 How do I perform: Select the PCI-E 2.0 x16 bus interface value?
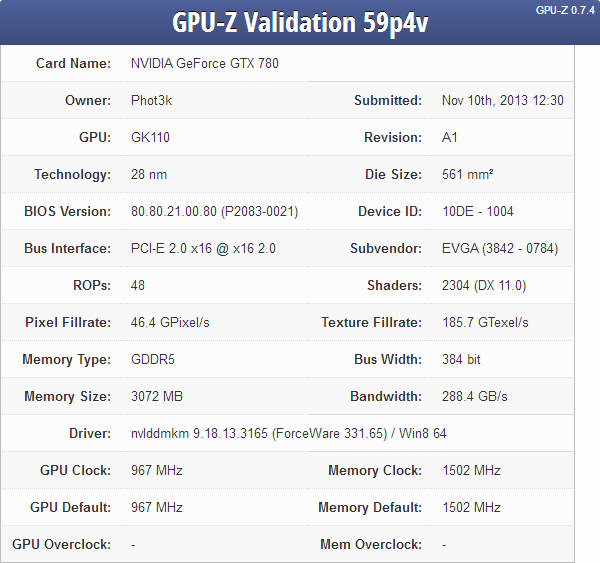tap(203, 248)
